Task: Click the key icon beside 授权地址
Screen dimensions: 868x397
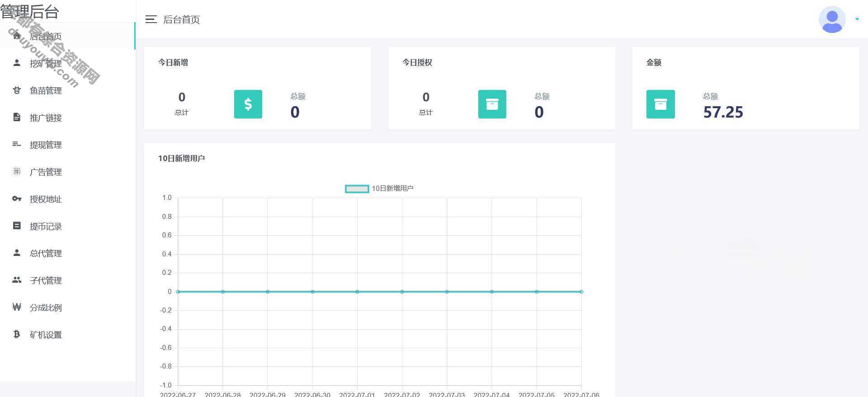Action: tap(17, 198)
